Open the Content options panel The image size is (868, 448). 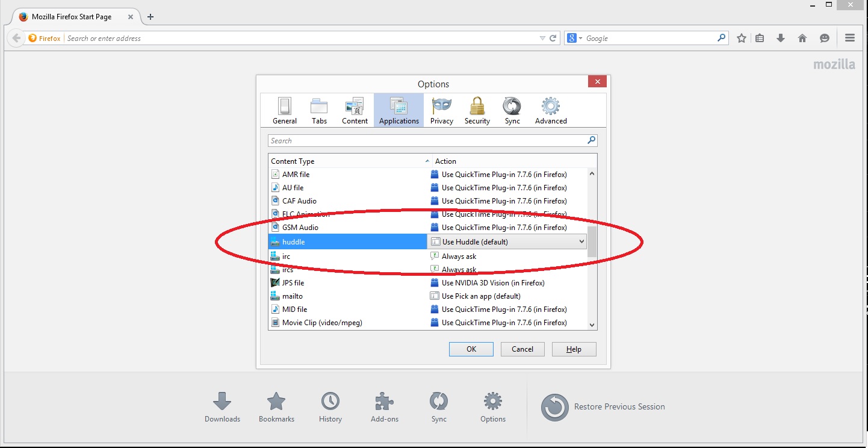pyautogui.click(x=355, y=110)
